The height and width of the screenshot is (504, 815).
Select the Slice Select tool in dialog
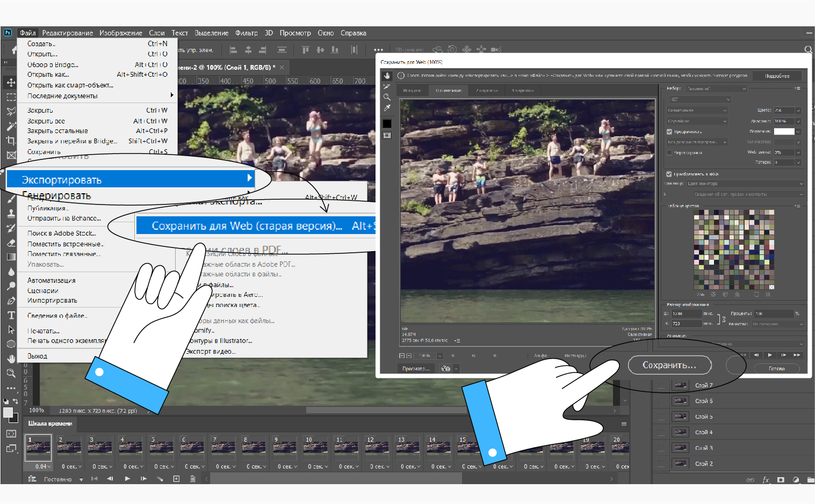click(x=387, y=86)
